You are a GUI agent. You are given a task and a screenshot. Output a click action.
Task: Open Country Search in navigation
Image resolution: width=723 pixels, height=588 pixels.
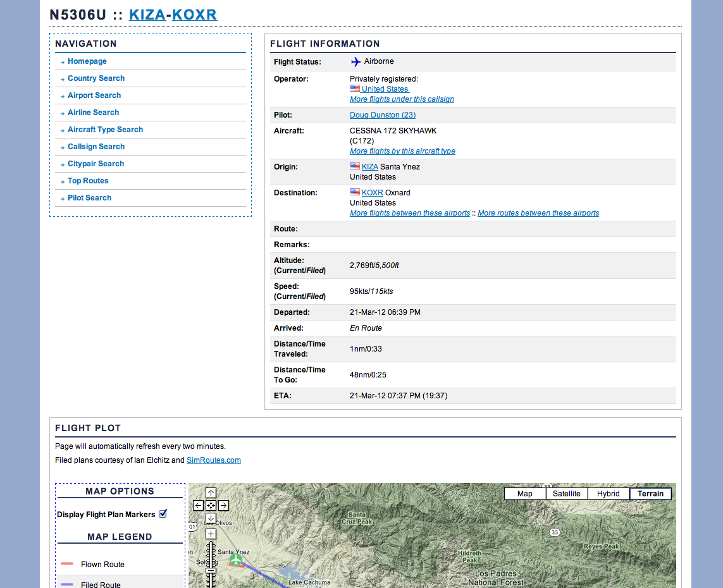pos(96,78)
